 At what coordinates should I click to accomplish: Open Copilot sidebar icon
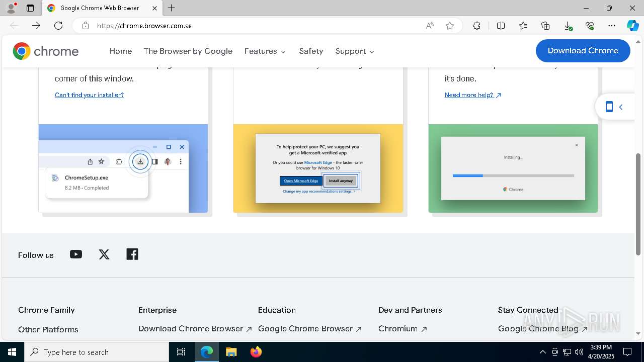coord(632,26)
